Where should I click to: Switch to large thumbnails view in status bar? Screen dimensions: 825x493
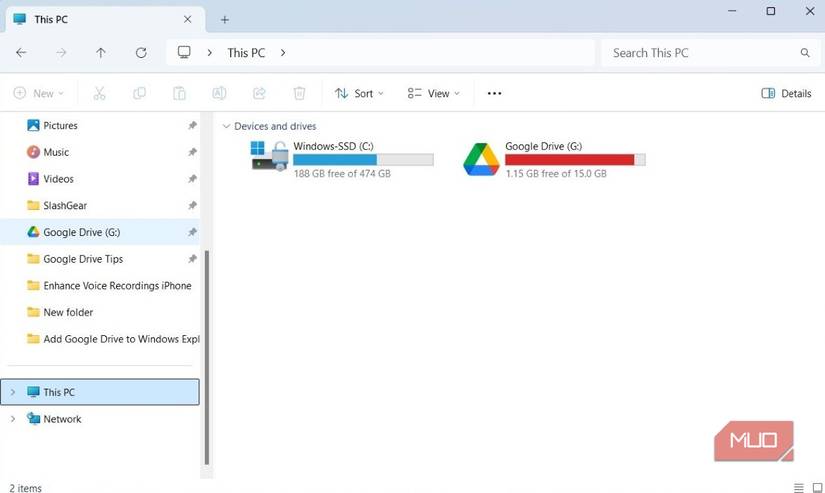click(818, 488)
